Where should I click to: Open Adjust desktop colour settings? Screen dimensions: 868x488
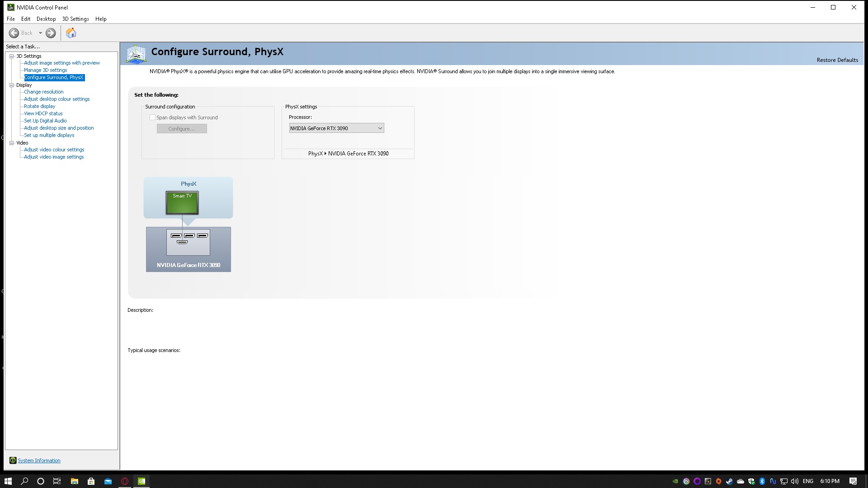[57, 99]
